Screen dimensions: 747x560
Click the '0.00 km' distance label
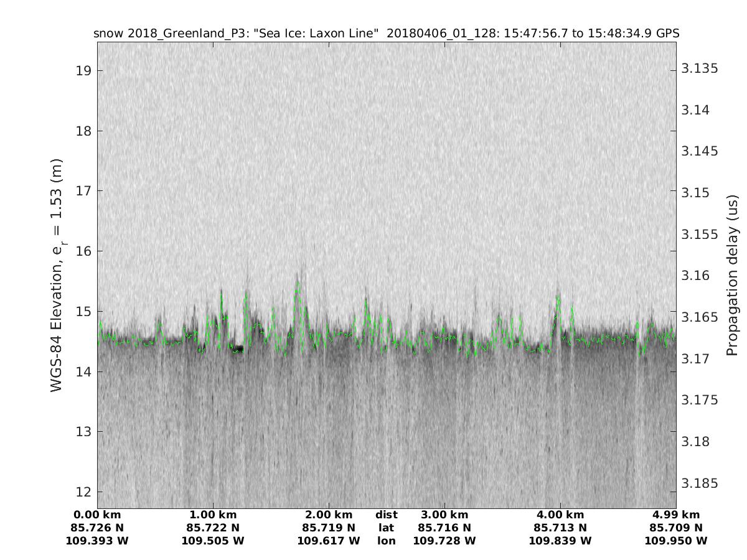(97, 515)
